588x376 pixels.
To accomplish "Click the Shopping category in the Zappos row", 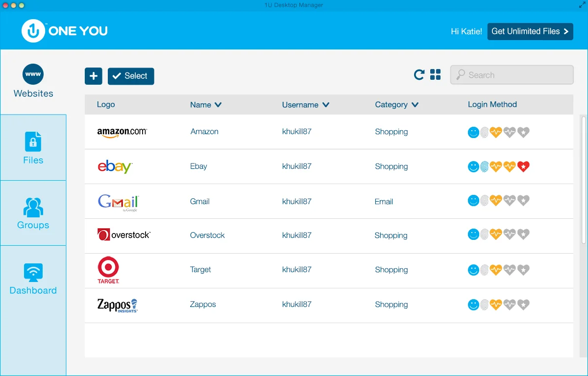I will tap(391, 304).
